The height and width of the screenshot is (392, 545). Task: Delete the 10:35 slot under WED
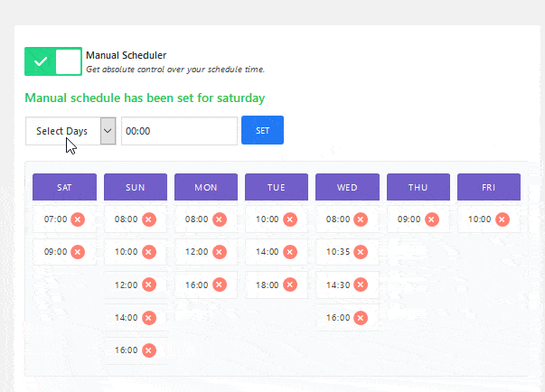point(361,252)
